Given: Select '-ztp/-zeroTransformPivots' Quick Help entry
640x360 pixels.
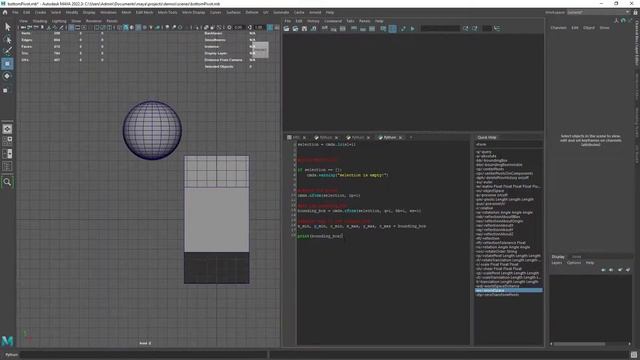Looking at the screenshot, I should [497, 295].
